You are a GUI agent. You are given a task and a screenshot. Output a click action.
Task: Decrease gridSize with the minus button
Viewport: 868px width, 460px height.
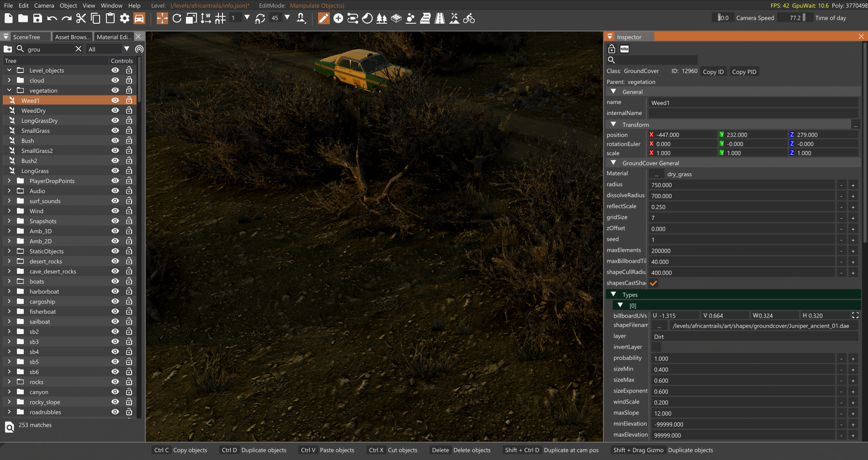coord(841,218)
